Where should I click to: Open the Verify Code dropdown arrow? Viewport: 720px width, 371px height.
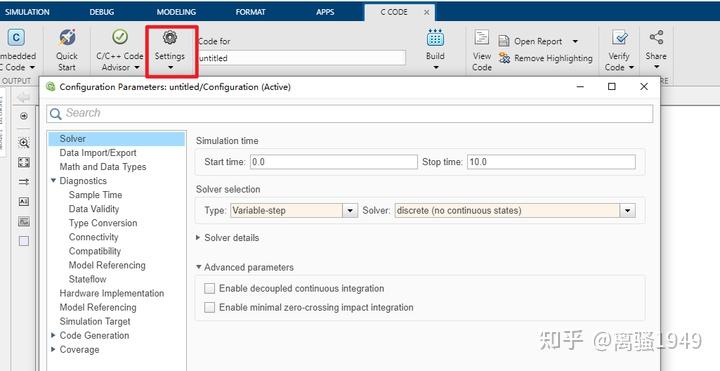click(x=631, y=67)
